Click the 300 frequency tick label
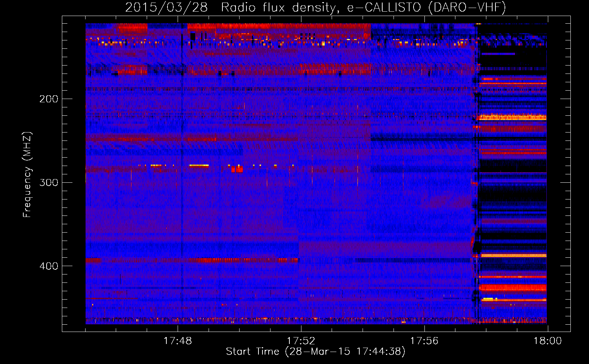This screenshot has height=364, width=589. 49,182
